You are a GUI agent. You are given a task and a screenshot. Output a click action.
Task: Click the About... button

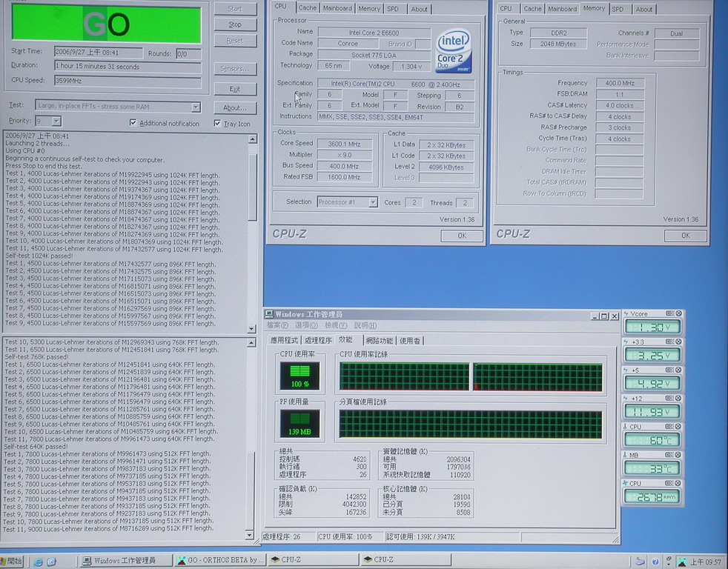point(234,108)
